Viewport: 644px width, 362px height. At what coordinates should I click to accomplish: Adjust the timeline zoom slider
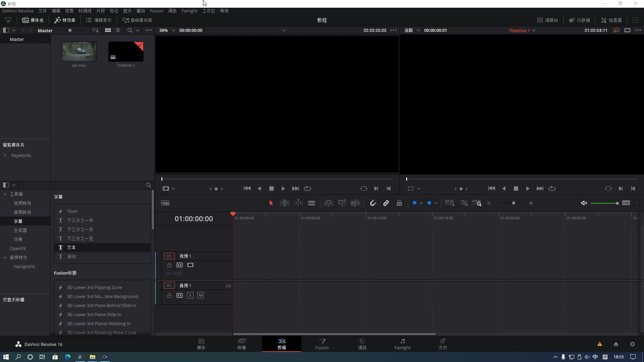(x=514, y=203)
